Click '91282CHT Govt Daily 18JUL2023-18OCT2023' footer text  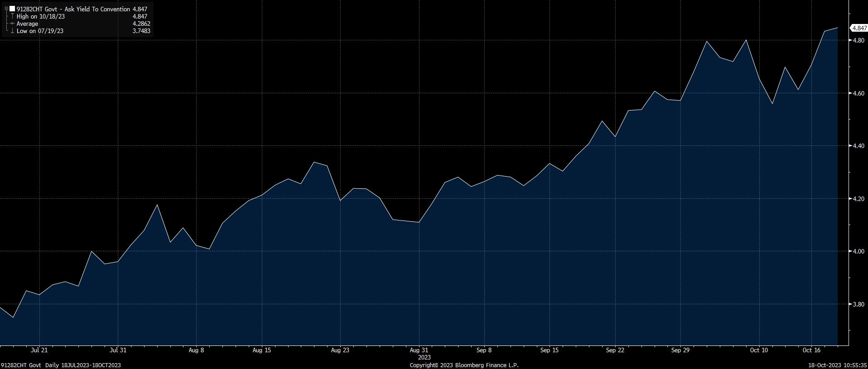click(x=61, y=365)
